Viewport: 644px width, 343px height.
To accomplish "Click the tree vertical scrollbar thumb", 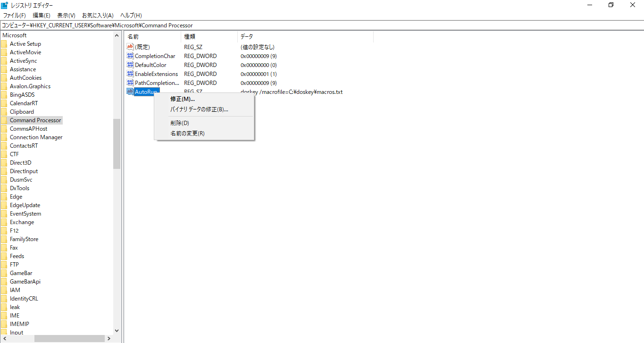I will point(117,143).
